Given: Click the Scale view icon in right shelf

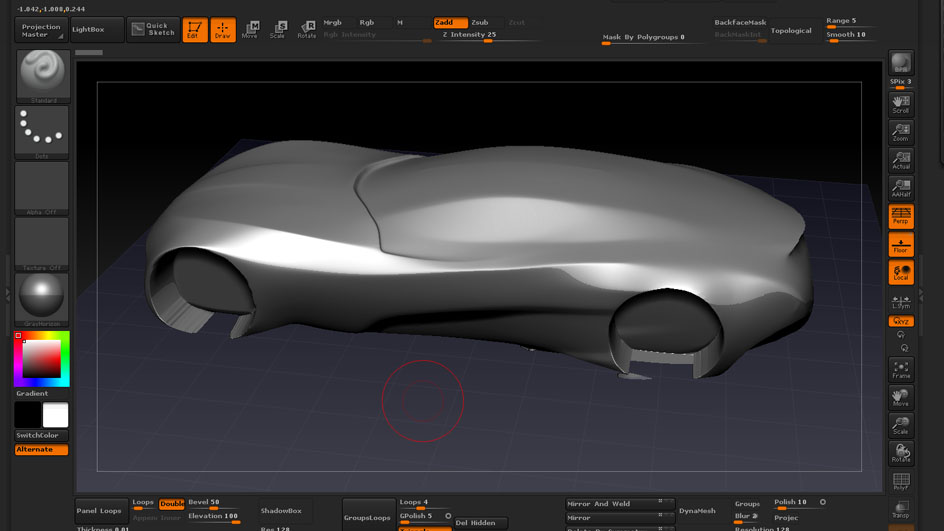Looking at the screenshot, I should tap(901, 425).
